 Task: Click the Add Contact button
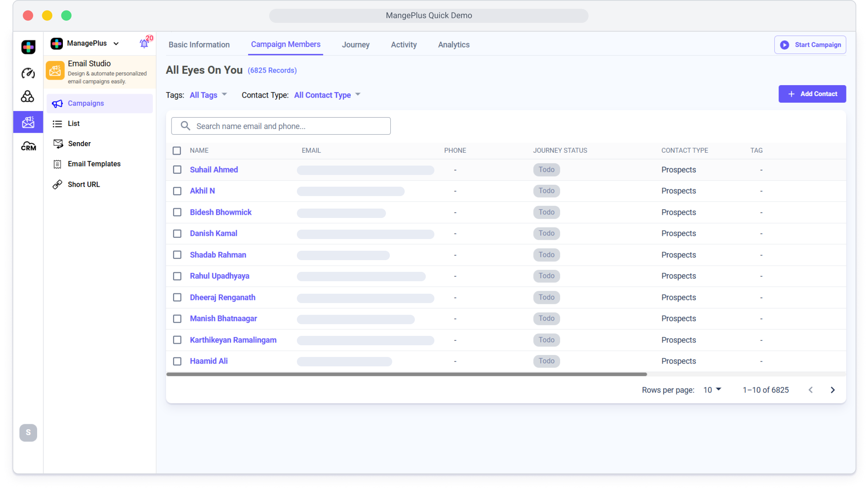pos(812,94)
